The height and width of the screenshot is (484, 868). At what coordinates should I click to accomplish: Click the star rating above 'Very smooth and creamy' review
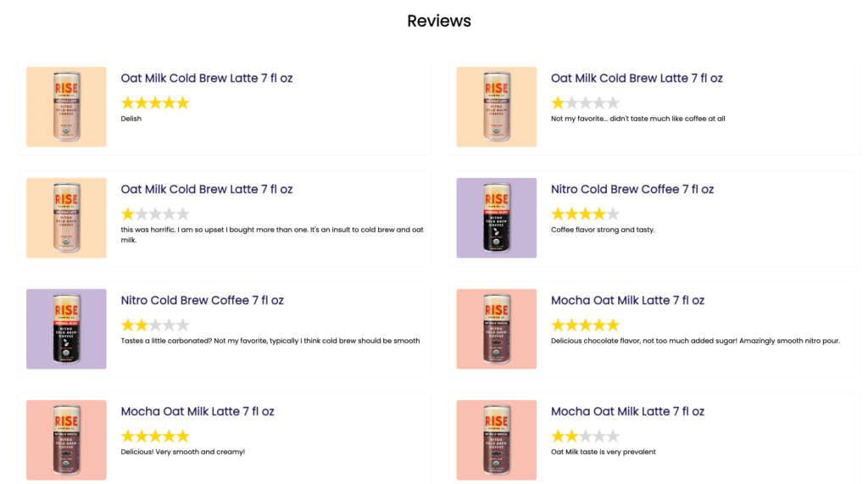(x=155, y=437)
